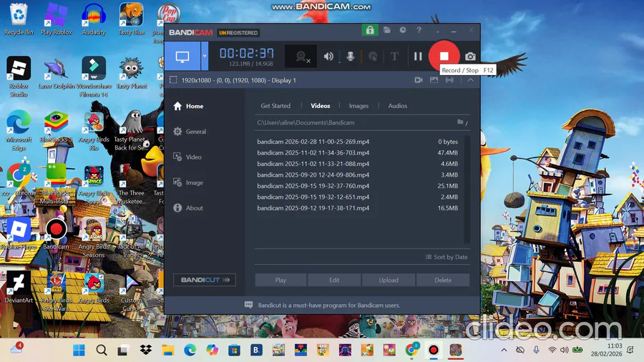Screen dimensions: 644x362
Task: Switch to the Audios tab
Action: [398, 106]
